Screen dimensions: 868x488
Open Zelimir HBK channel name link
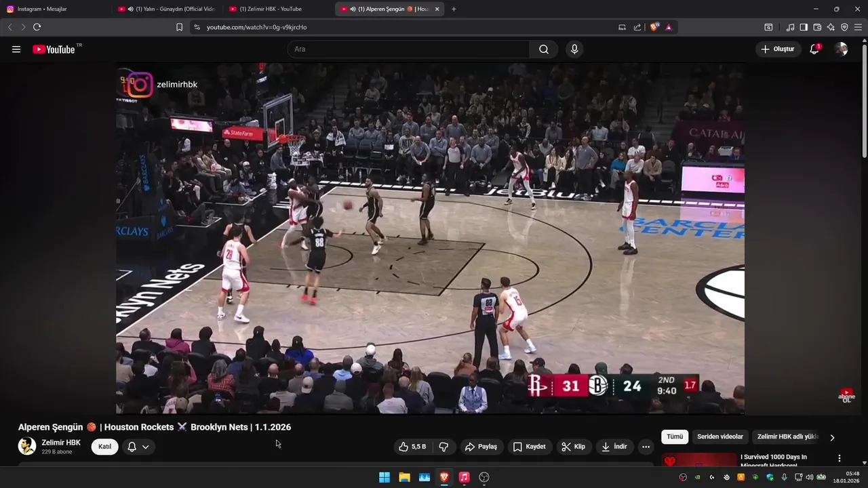click(61, 443)
